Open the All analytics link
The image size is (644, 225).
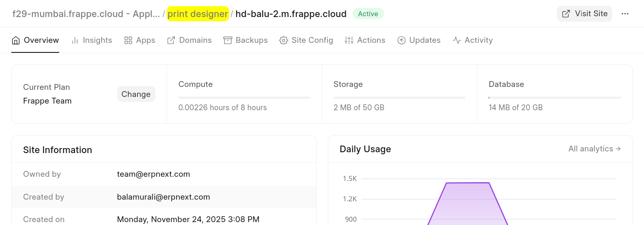click(594, 149)
